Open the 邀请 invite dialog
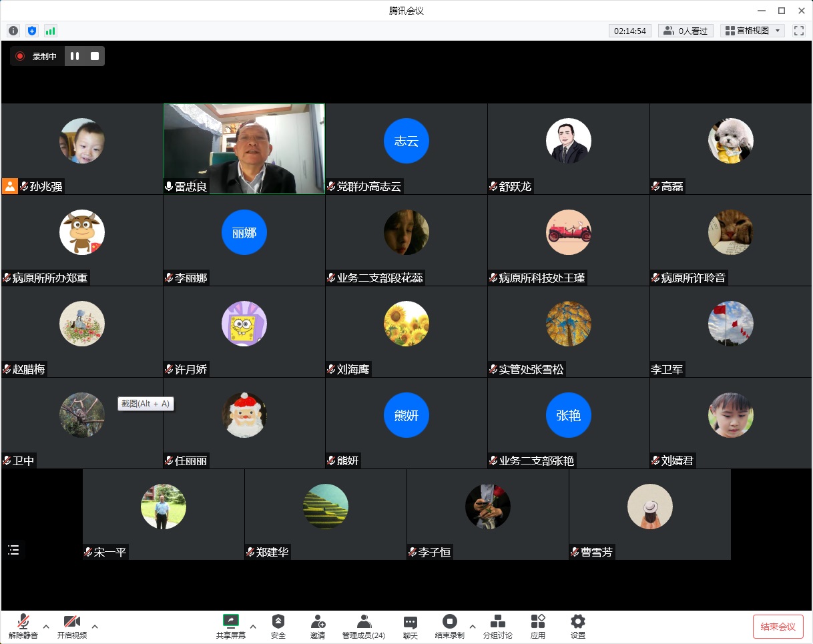The image size is (813, 644). pyautogui.click(x=318, y=626)
